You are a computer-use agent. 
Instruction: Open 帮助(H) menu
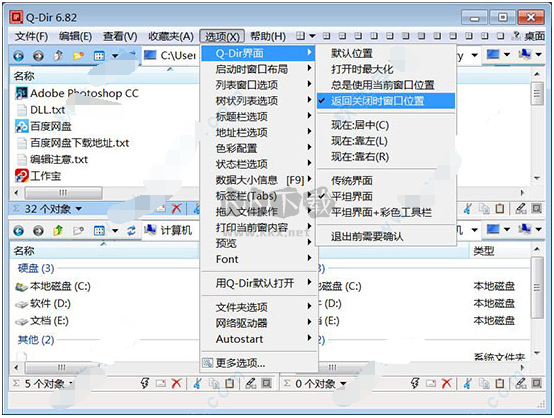click(268, 36)
